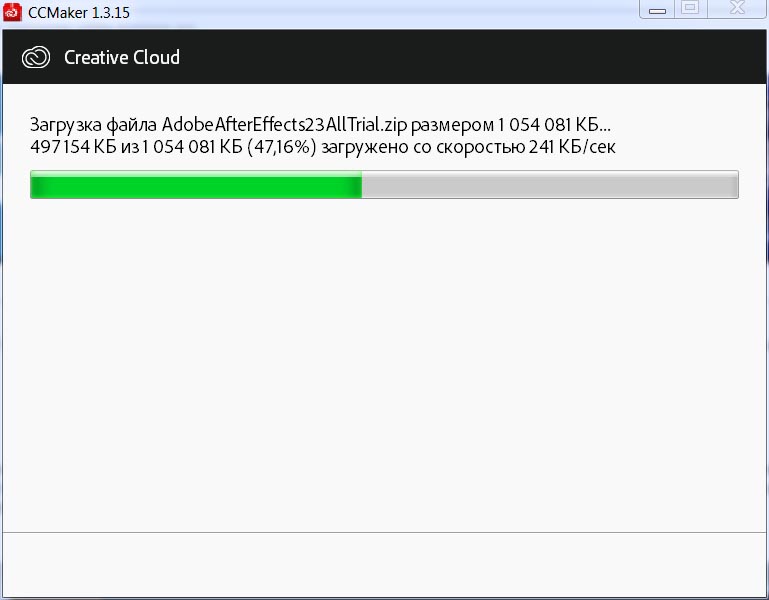The image size is (769, 600).
Task: Click the word "загружено" in progress line
Action: click(364, 147)
